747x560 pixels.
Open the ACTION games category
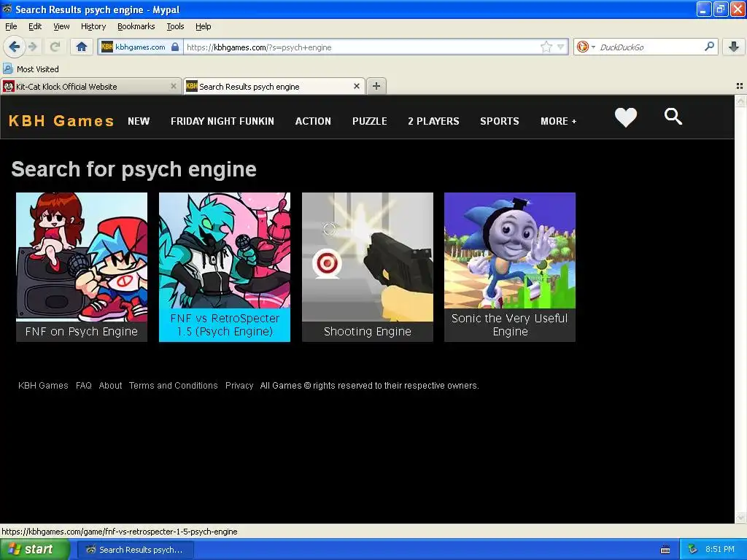tap(313, 121)
